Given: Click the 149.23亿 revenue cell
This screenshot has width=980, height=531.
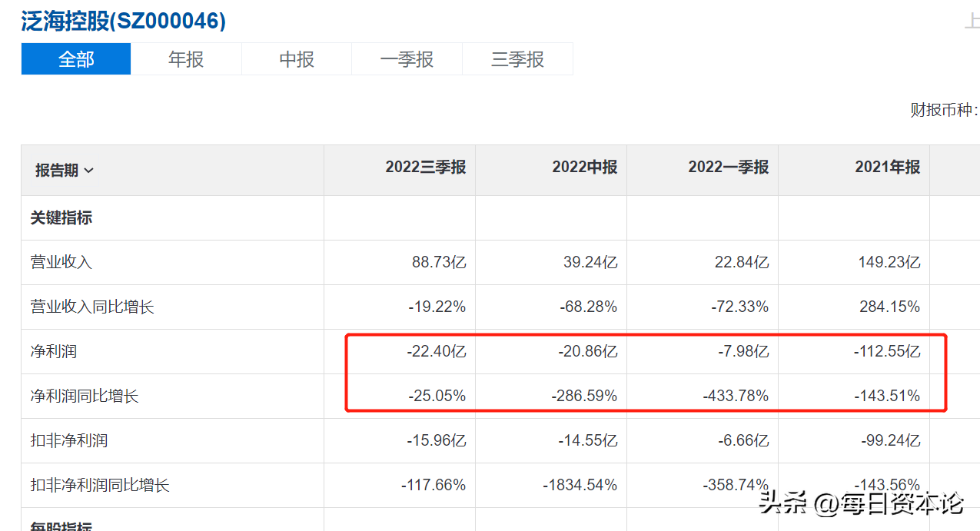Looking at the screenshot, I should click(889, 262).
